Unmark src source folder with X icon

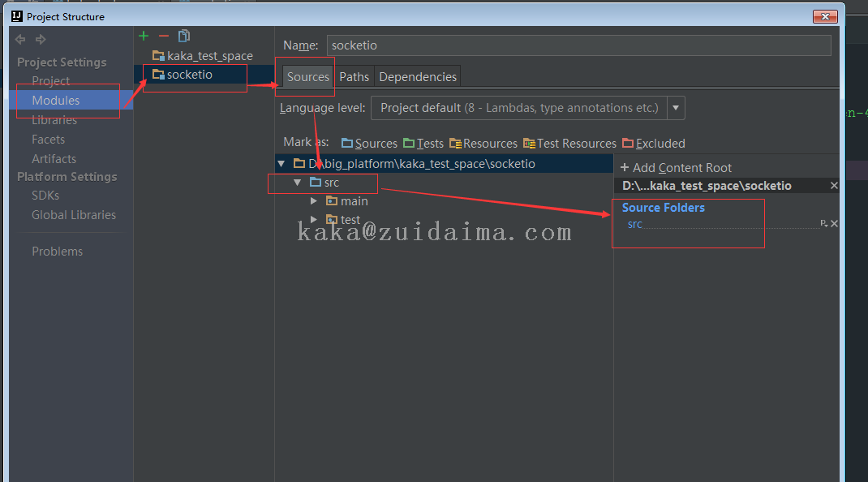[834, 224]
